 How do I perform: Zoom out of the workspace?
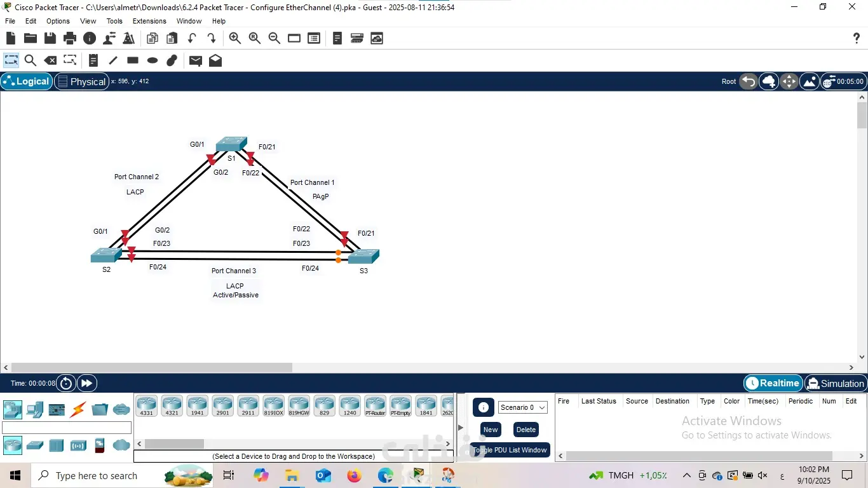click(275, 38)
